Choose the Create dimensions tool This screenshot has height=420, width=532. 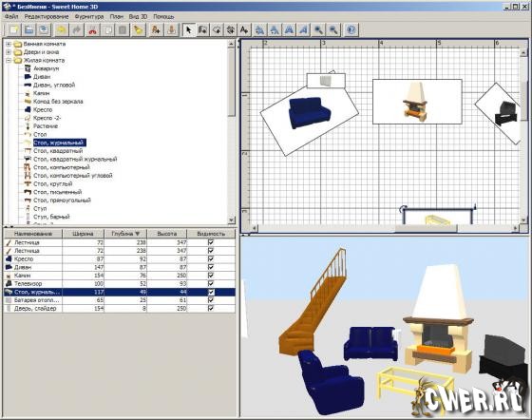tap(230, 30)
